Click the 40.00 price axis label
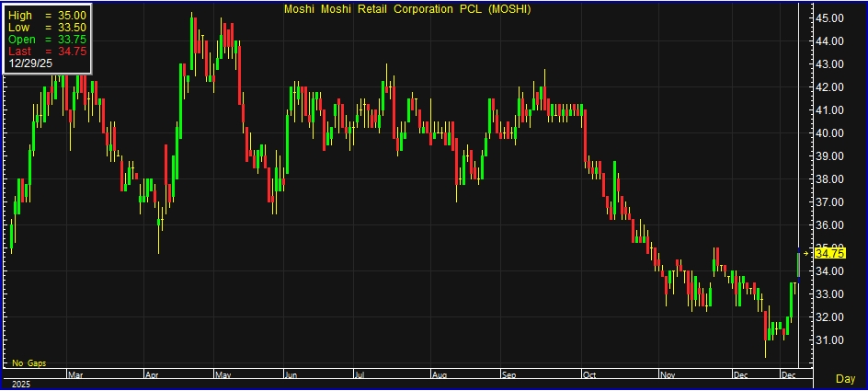This screenshot has width=868, height=391. click(829, 133)
